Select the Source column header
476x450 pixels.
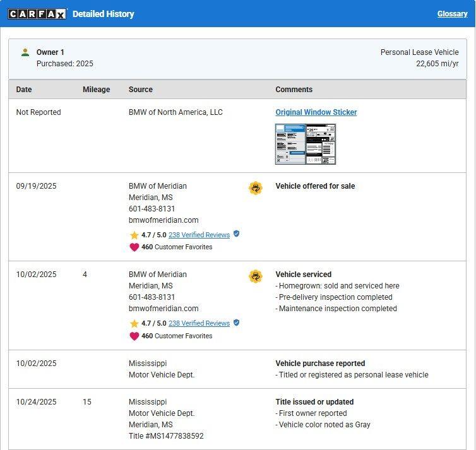click(x=141, y=90)
